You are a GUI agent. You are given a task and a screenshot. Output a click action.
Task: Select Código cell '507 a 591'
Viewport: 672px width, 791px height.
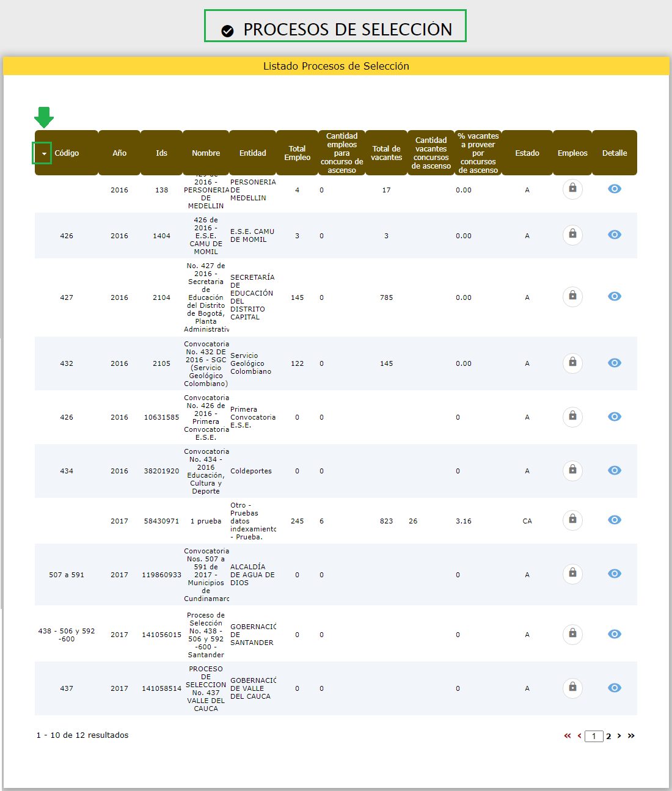(x=67, y=575)
